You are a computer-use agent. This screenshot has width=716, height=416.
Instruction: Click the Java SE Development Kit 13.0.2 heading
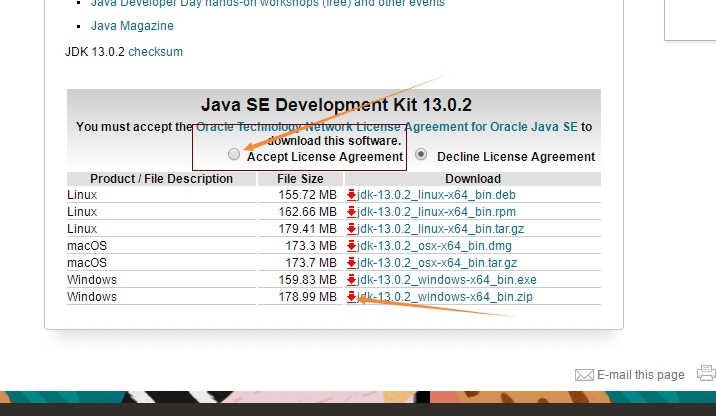[336, 105]
